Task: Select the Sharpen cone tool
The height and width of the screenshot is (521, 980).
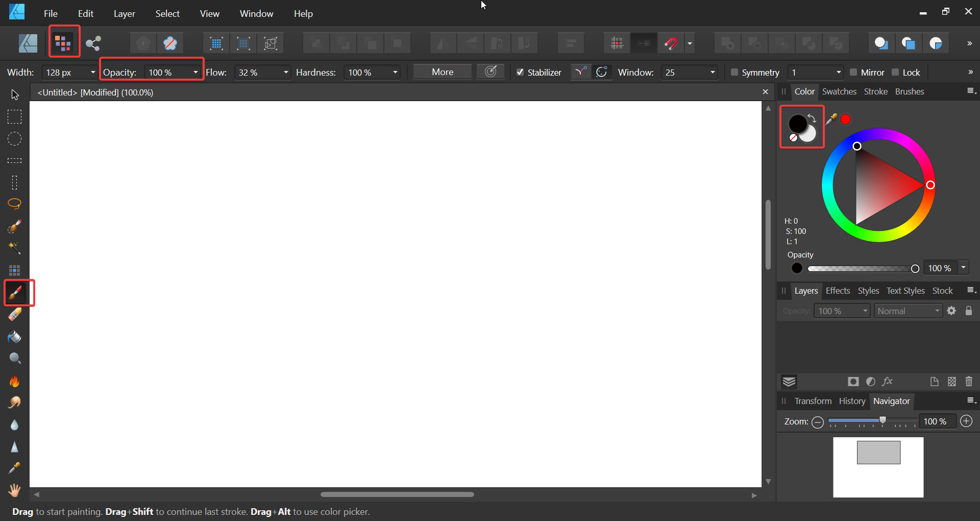Action: click(x=14, y=447)
